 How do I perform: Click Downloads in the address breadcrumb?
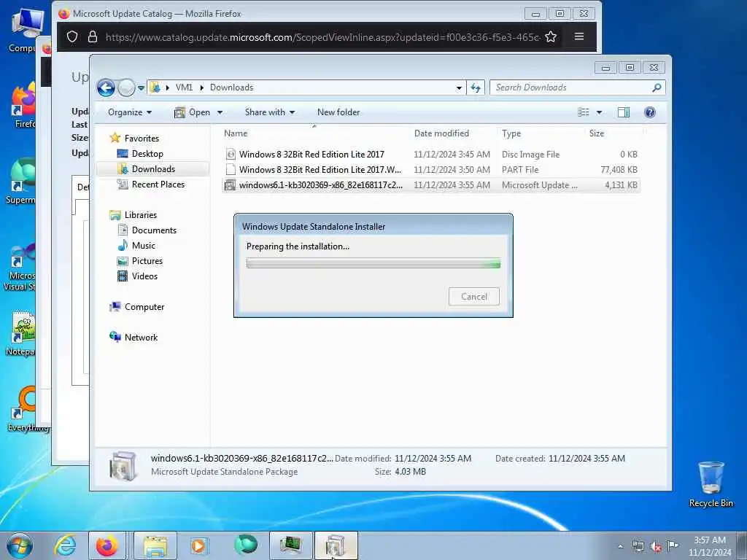231,87
